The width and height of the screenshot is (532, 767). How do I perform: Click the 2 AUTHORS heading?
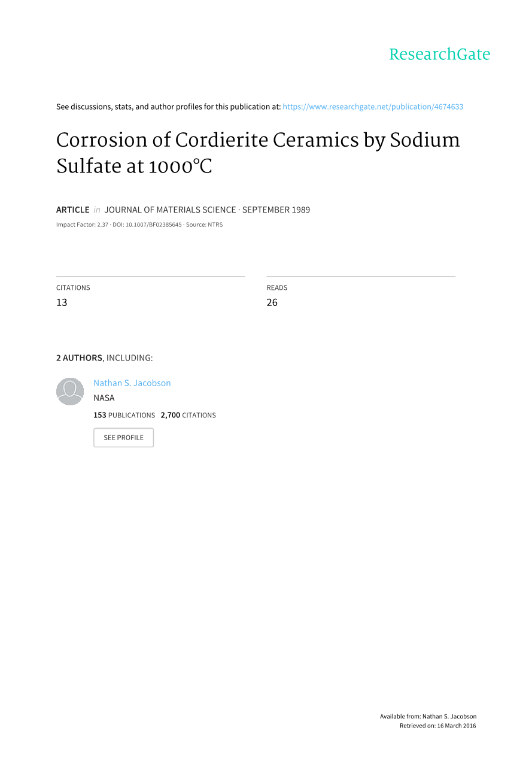tap(79, 358)
